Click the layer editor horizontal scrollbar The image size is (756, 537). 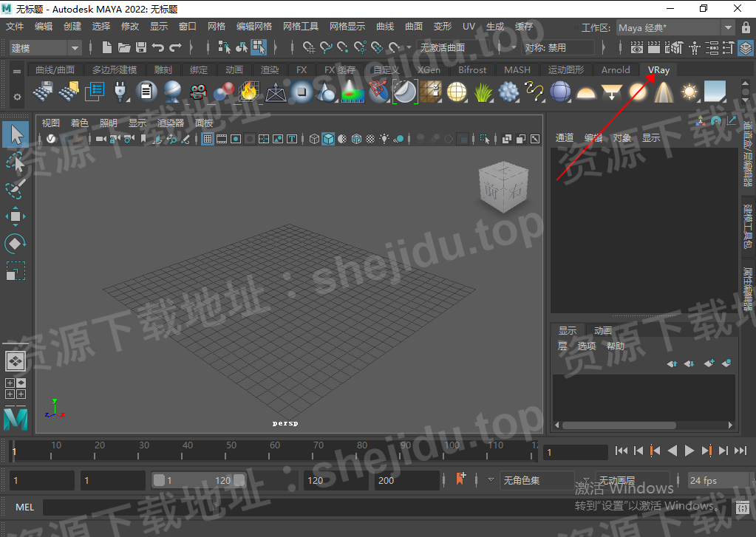(619, 425)
